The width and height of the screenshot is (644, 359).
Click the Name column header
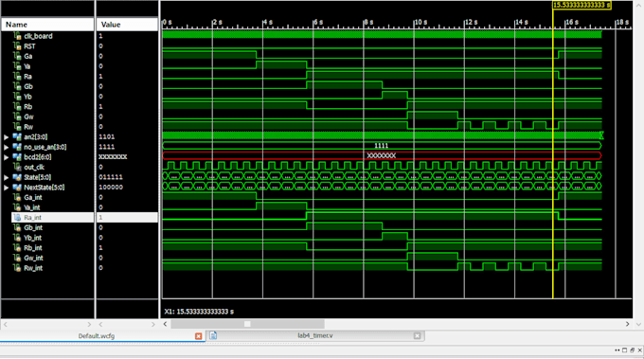[47, 25]
